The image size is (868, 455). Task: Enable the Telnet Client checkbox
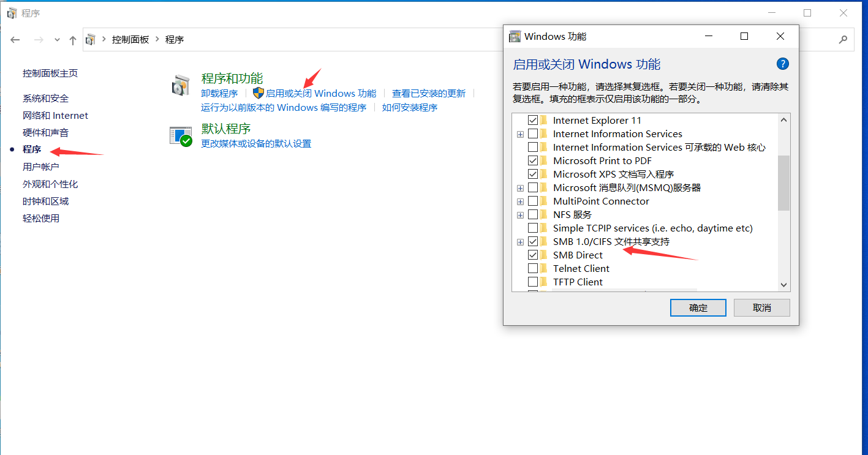click(533, 268)
